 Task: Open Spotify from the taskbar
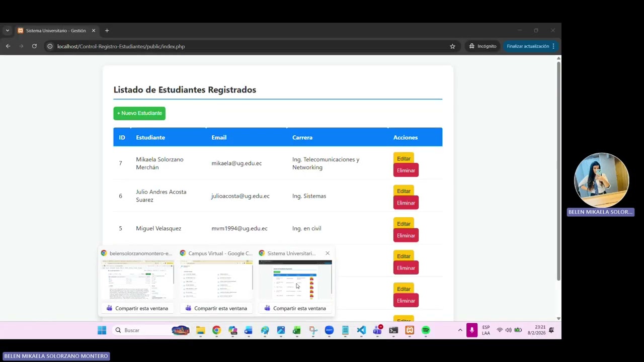[x=426, y=330]
